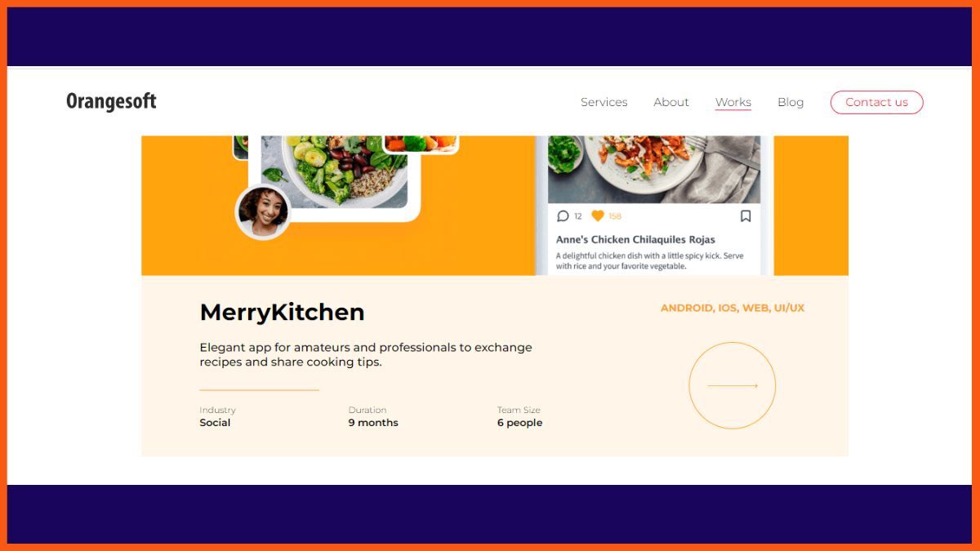Screen dimensions: 980x551
Task: Click the ANDROID, IOS, WEB, UI/UX tags
Action: coord(733,308)
